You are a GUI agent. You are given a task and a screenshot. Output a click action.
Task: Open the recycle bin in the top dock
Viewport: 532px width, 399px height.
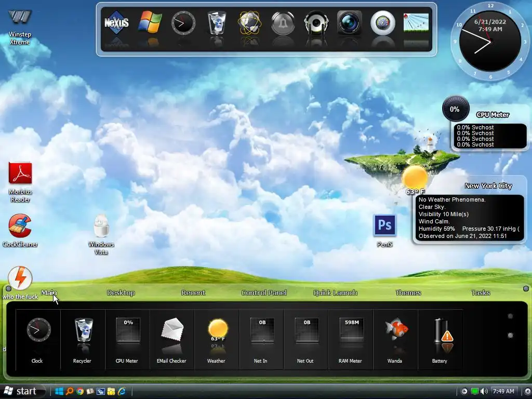tap(217, 23)
